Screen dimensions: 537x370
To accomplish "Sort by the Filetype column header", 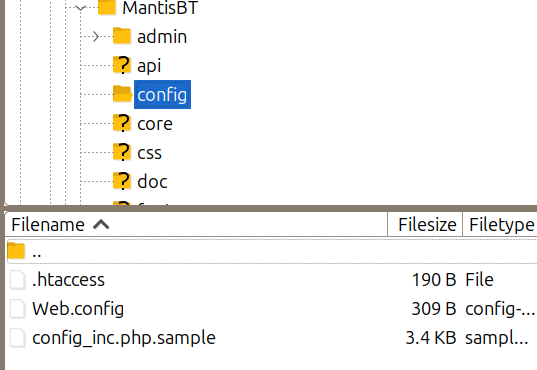I will tap(500, 225).
